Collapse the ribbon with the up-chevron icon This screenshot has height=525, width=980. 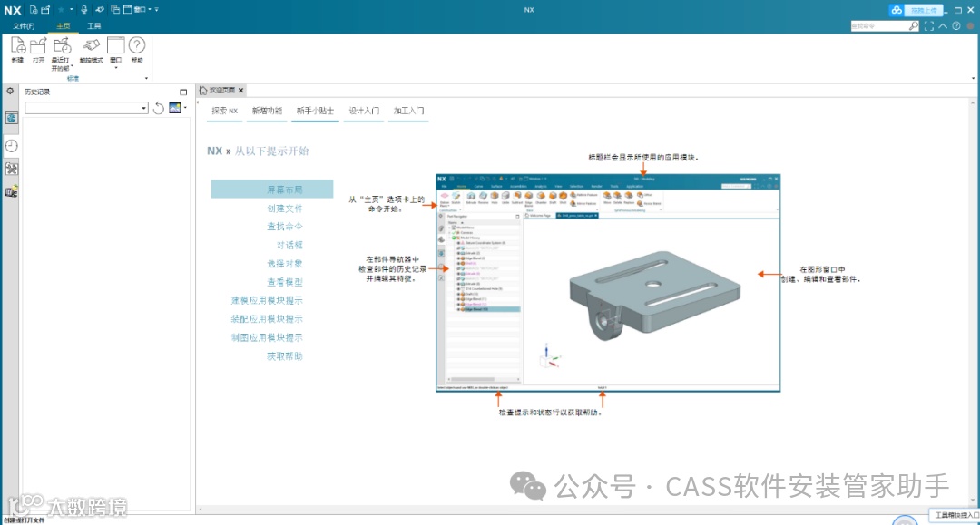click(x=943, y=25)
